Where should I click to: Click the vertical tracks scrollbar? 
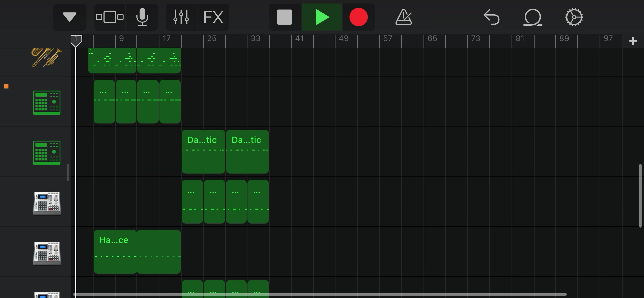point(640,196)
